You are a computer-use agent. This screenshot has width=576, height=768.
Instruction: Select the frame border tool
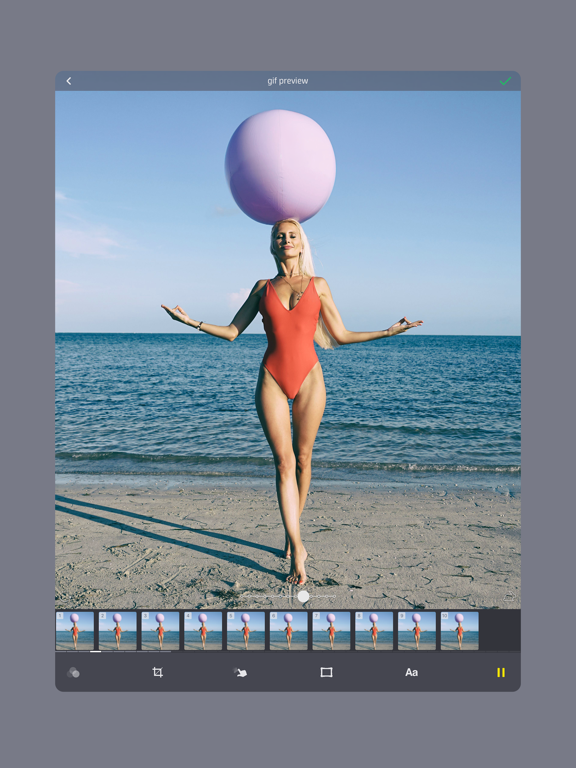[x=326, y=672]
